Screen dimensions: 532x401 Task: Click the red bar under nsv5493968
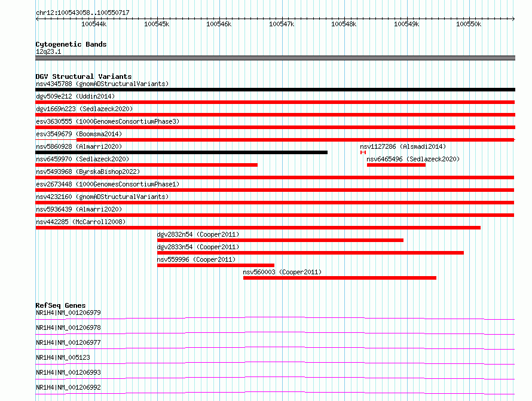[x=275, y=177]
